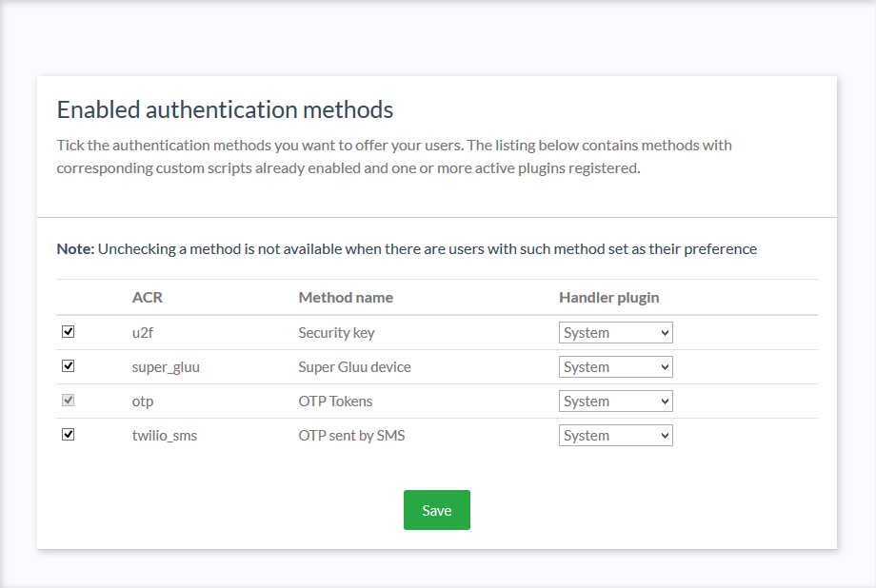The height and width of the screenshot is (588, 876).
Task: Toggle the super_gluu checkbox
Action: 68,366
